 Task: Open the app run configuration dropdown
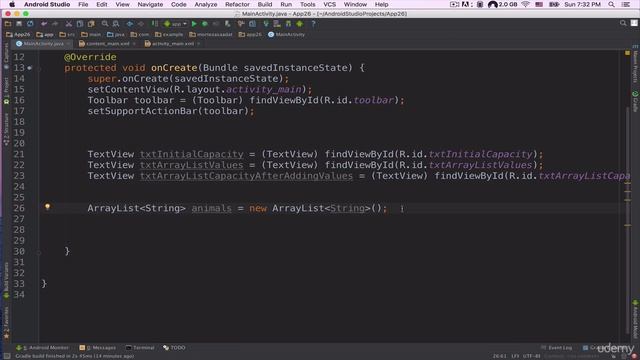[x=175, y=24]
